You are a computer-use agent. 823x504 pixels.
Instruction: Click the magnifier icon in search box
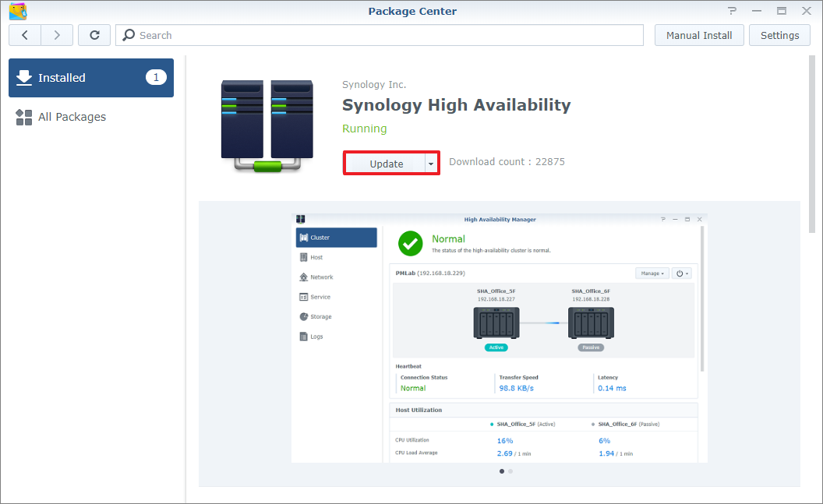[129, 35]
